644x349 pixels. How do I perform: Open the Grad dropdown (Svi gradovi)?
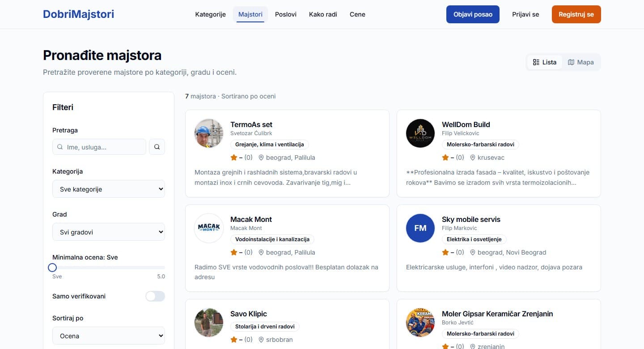coord(109,232)
